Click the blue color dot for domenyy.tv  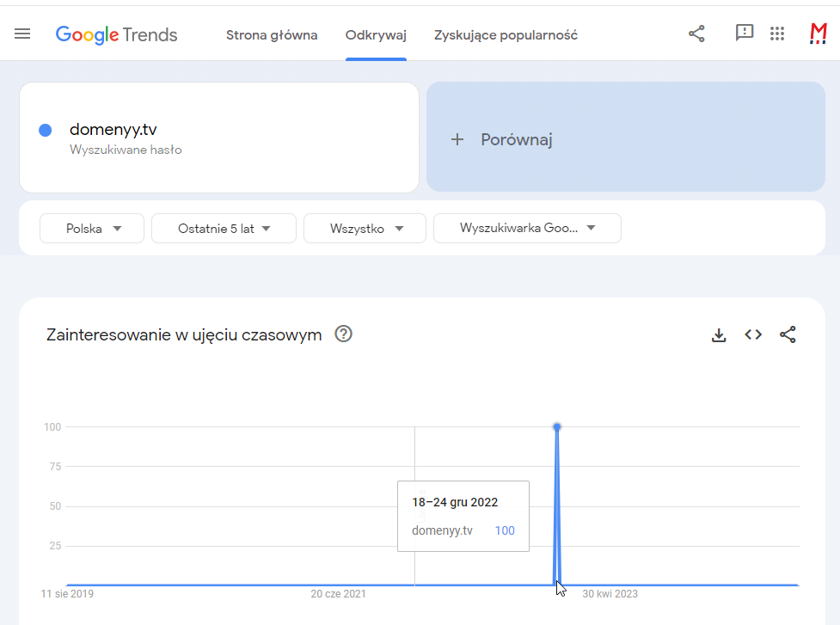[46, 131]
